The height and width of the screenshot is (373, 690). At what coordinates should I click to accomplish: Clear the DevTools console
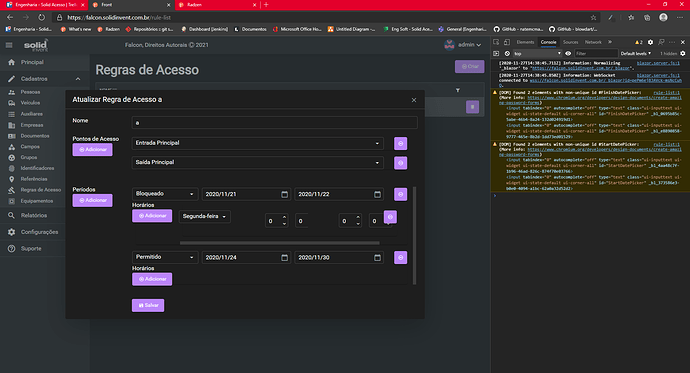507,53
